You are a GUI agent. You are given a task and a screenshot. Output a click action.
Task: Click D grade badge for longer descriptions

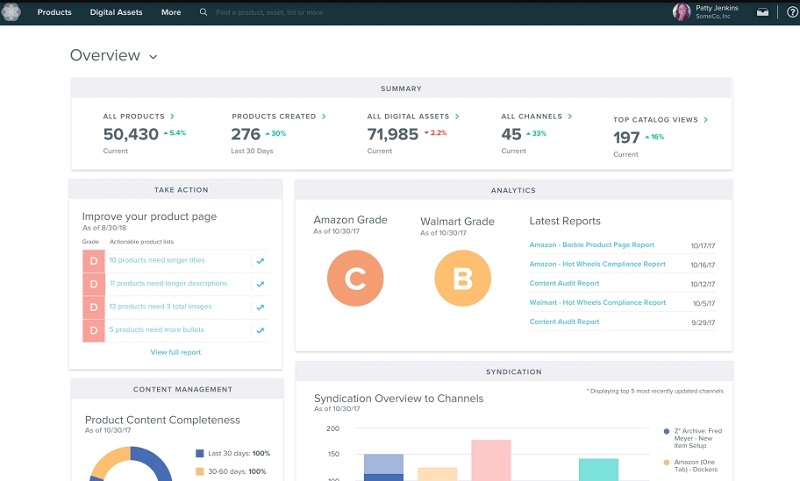(x=93, y=284)
